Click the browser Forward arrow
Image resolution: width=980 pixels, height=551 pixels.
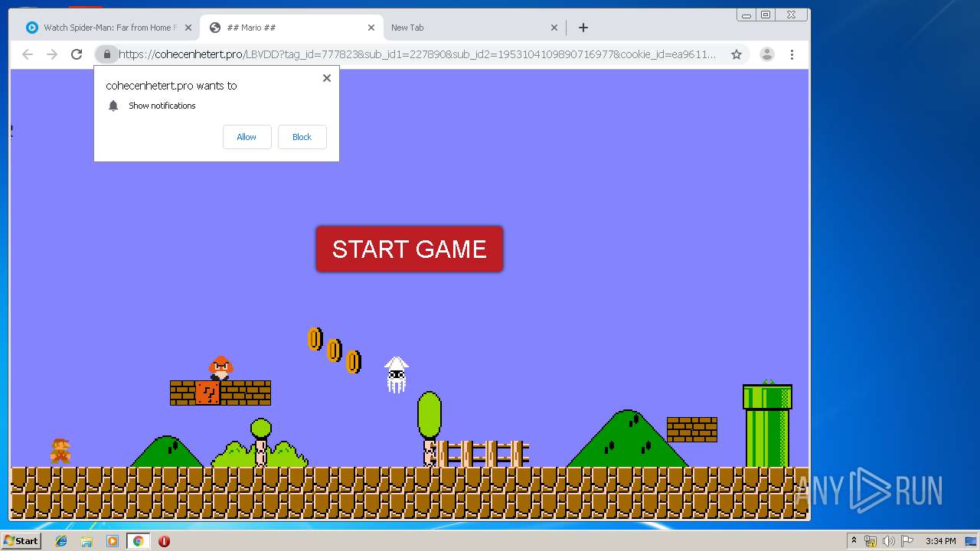click(52, 54)
